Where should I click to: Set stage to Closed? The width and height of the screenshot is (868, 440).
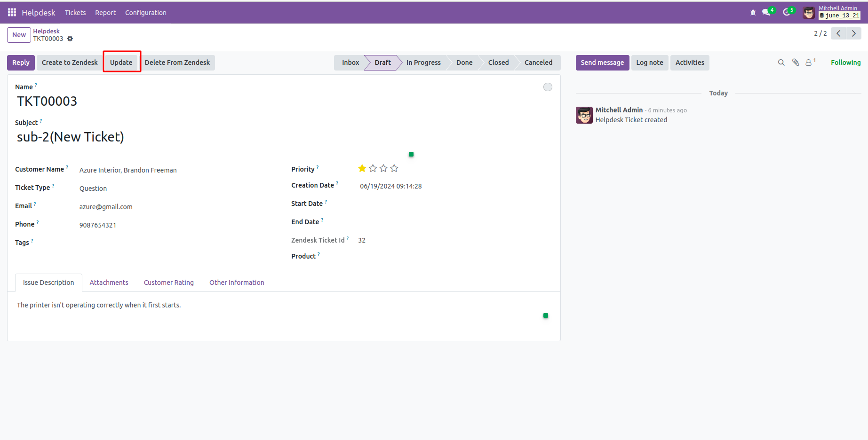498,63
